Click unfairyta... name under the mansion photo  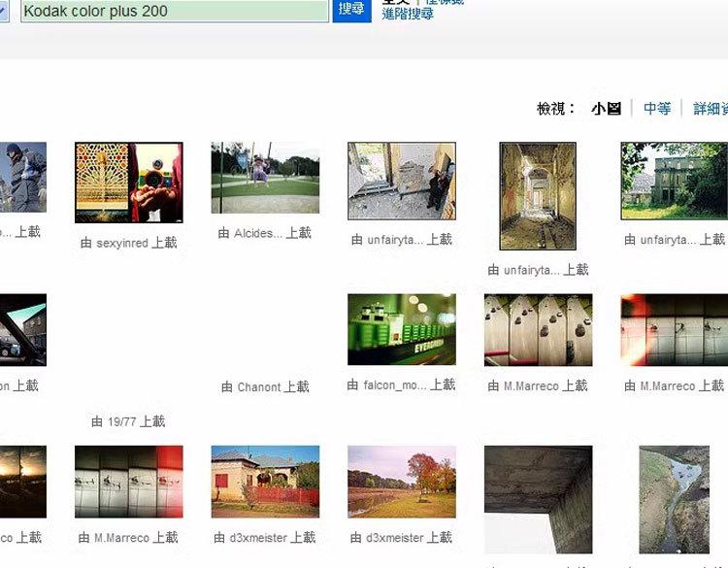click(x=668, y=240)
